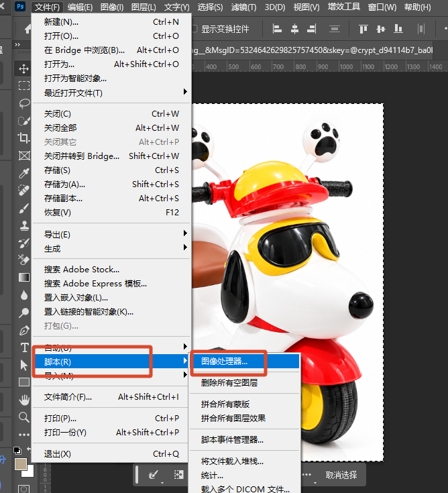Select the Rectangular Marquee tool

coord(24,86)
